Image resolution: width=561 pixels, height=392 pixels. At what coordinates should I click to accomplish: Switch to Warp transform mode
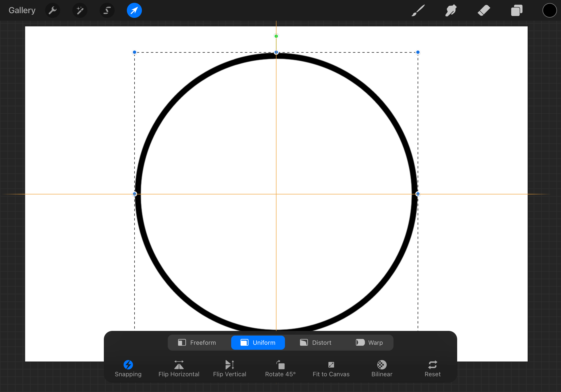click(369, 343)
